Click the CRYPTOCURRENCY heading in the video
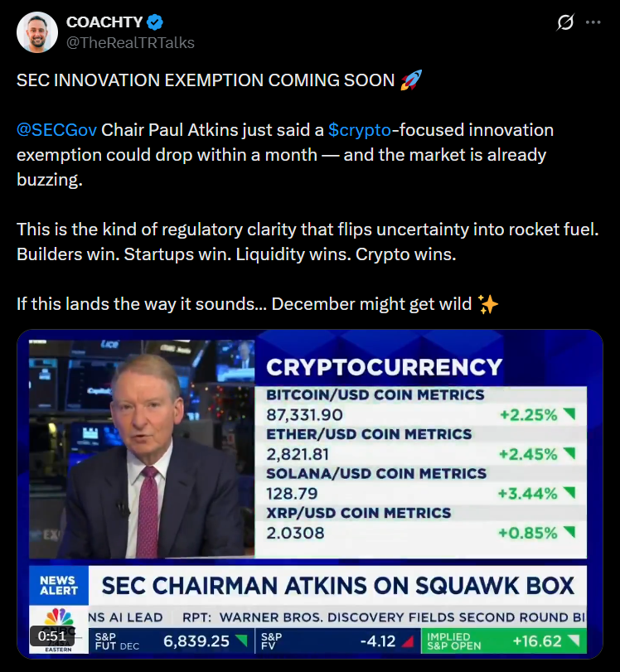 point(384,367)
